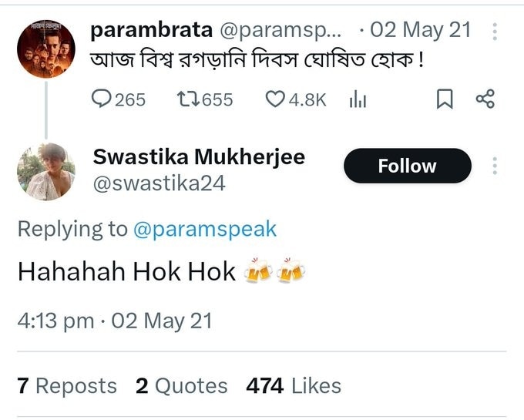Viewport: 524px width, 420px height.
Task: Open the Swastika Mukherjee display name
Action: [199, 156]
